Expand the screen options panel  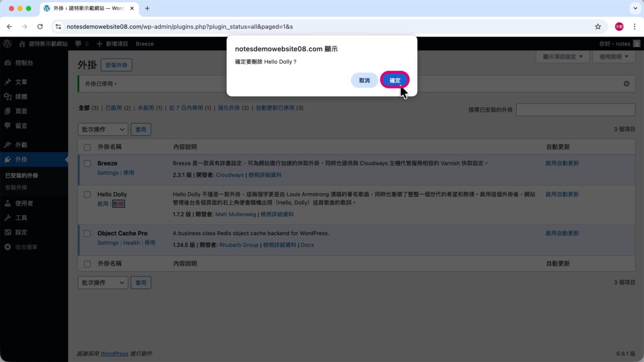click(562, 57)
